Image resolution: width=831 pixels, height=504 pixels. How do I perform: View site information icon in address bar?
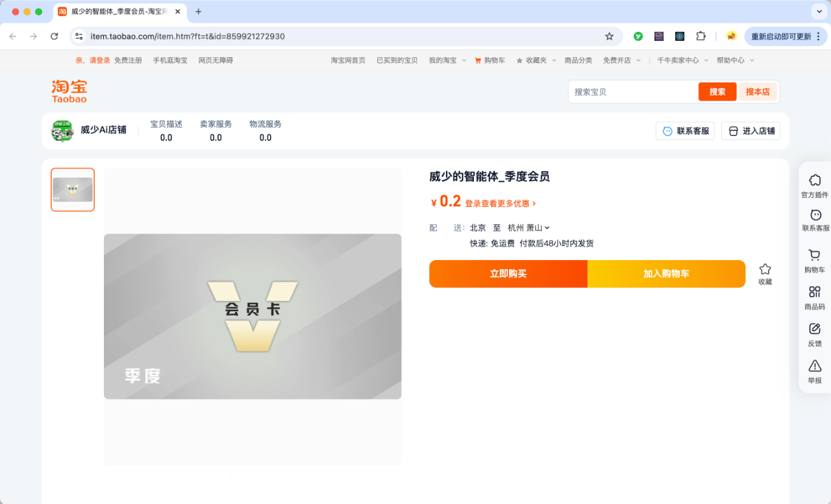click(79, 36)
